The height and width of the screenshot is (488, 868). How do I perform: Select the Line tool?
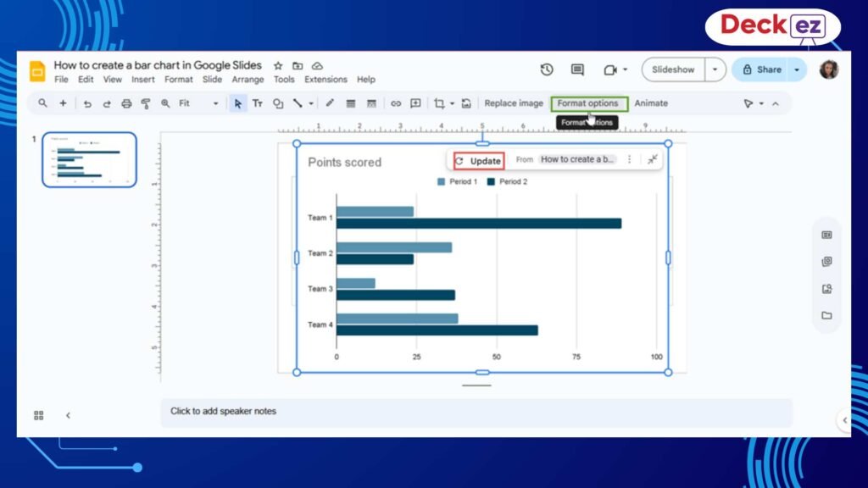tap(298, 103)
